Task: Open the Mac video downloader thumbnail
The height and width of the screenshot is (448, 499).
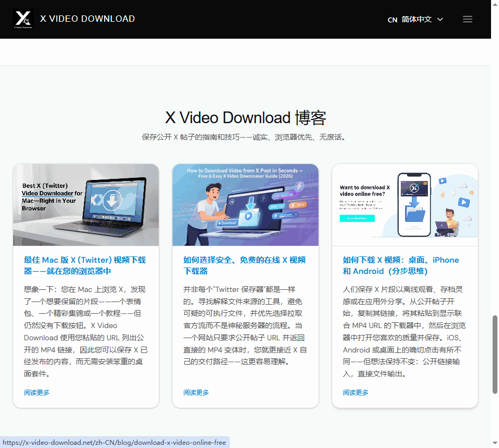Action: tap(86, 205)
